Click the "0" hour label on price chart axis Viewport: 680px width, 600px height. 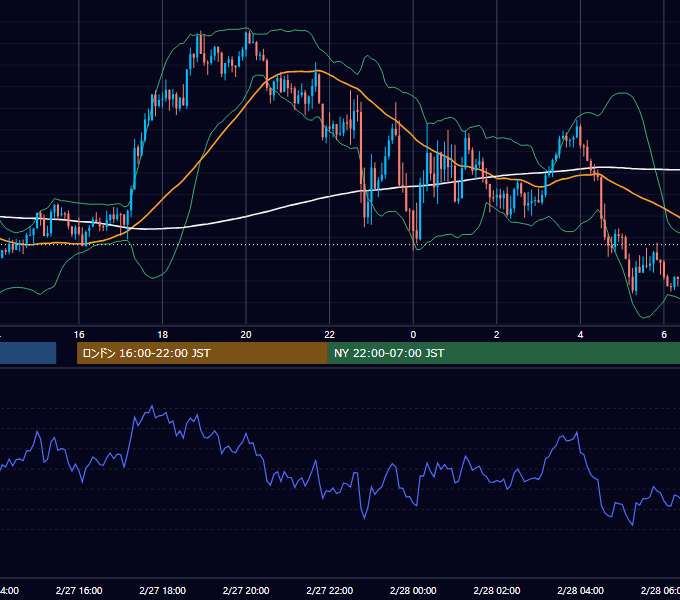pos(413,335)
